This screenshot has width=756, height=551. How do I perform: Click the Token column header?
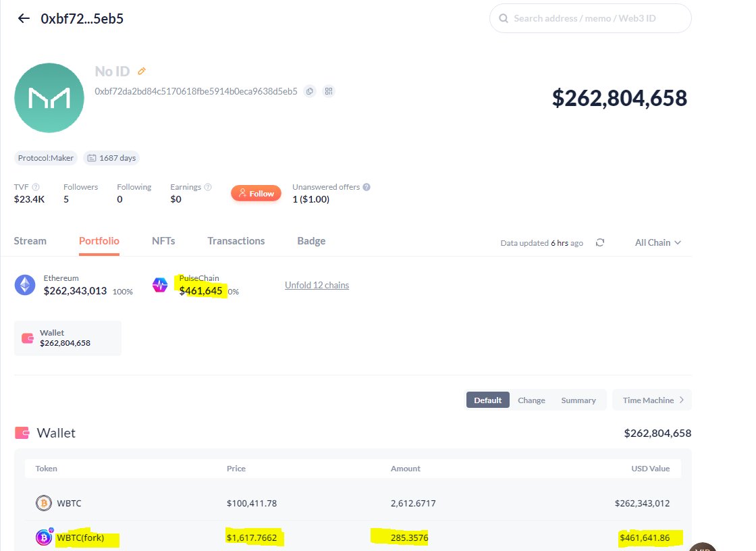tap(47, 469)
